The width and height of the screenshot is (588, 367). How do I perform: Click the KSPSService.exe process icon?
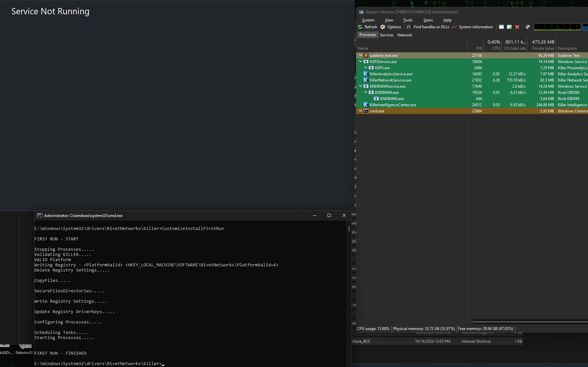[x=366, y=62]
